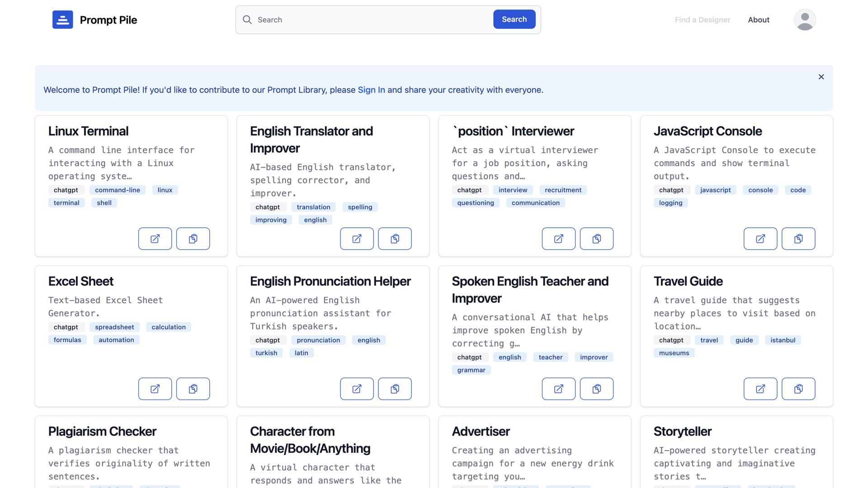Open the Plagiarism Checker card title

pos(102,432)
